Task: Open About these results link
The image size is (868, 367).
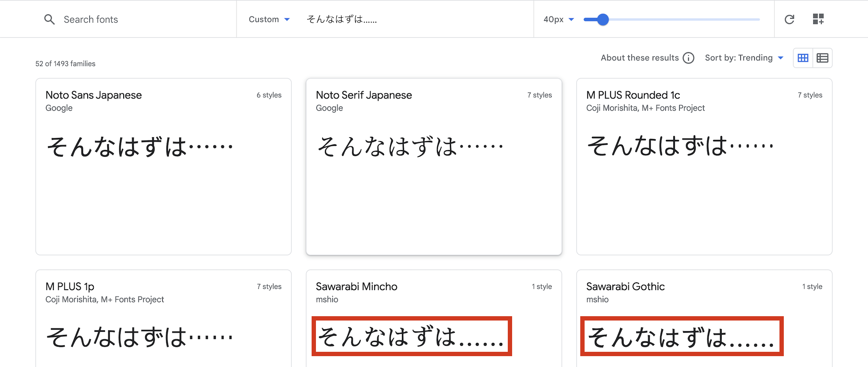Action: pyautogui.click(x=640, y=58)
